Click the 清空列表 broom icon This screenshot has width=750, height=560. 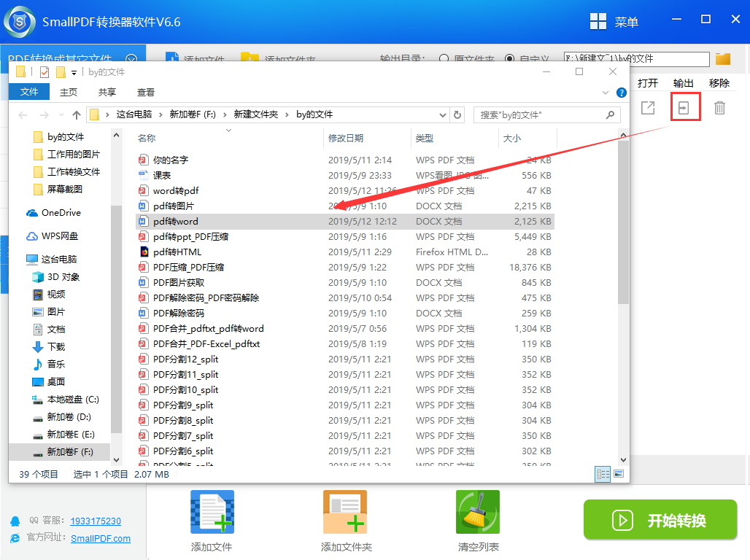(478, 512)
